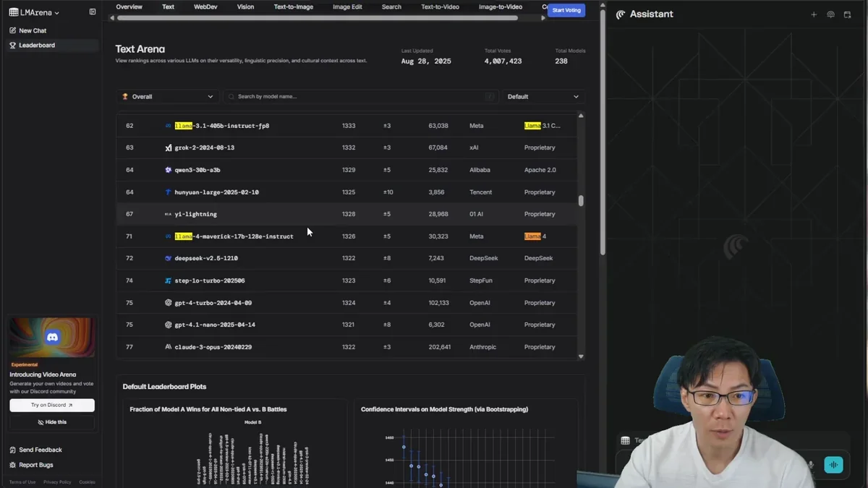Open the Overall category dropdown
868x488 pixels.
point(167,96)
